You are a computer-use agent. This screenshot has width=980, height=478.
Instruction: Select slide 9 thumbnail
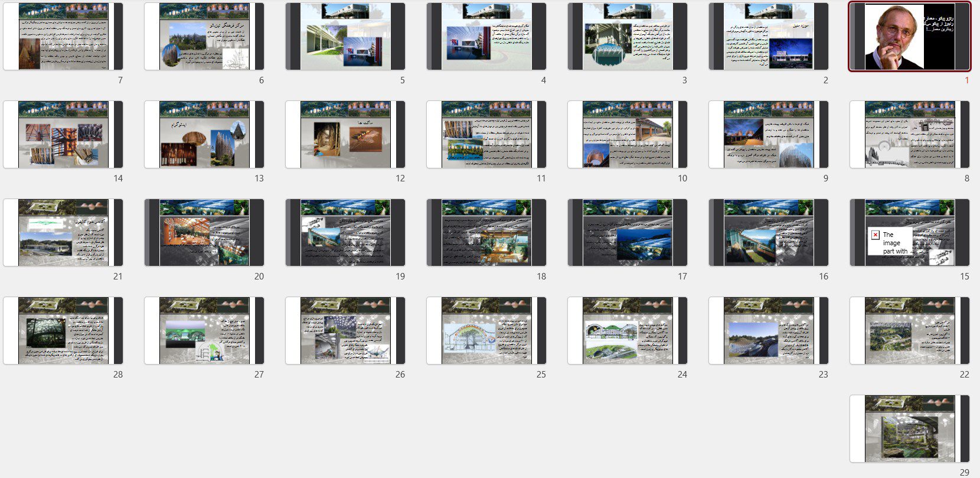coord(768,135)
